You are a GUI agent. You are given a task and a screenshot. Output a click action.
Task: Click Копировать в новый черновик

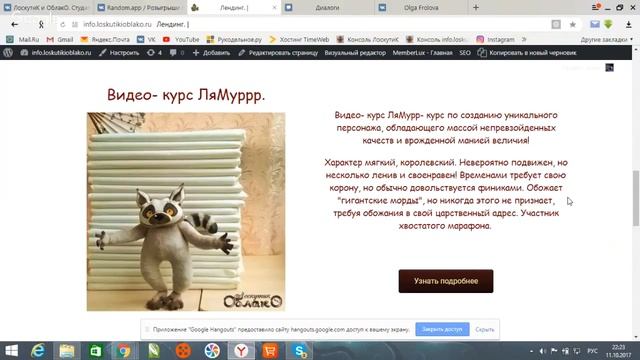click(527, 53)
